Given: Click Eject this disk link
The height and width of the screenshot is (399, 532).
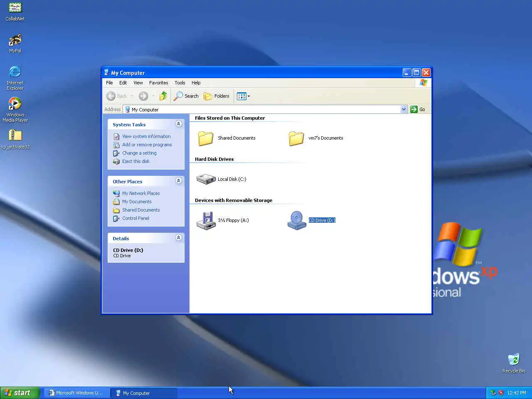Looking at the screenshot, I should click(x=136, y=161).
